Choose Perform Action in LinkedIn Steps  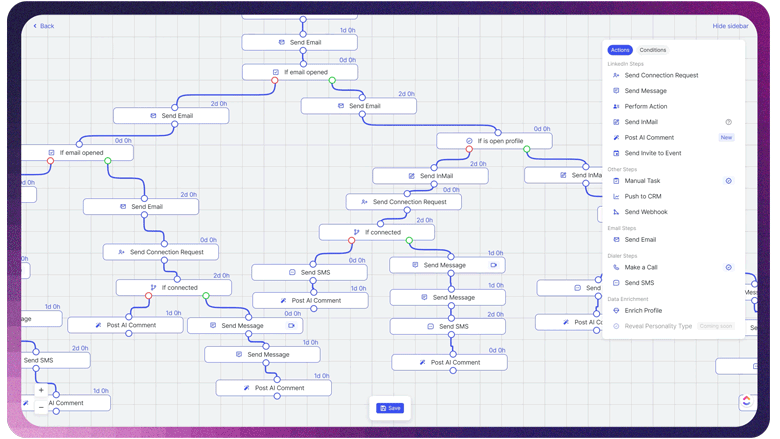640,106
